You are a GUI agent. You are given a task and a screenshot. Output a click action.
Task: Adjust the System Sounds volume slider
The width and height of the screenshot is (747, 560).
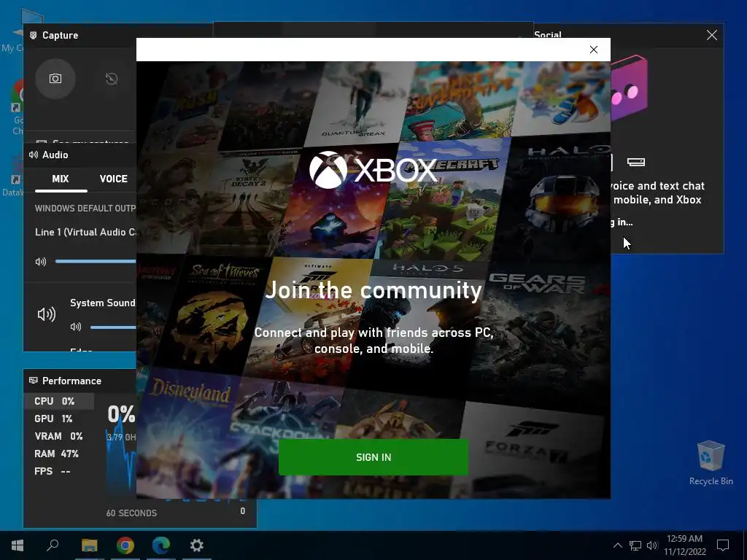pos(113,327)
